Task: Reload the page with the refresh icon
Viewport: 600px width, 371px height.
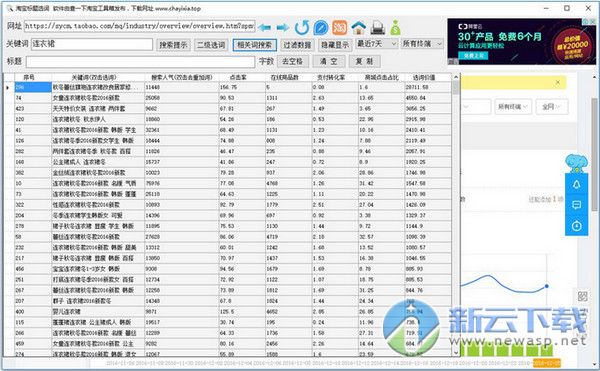Action: pos(302,27)
